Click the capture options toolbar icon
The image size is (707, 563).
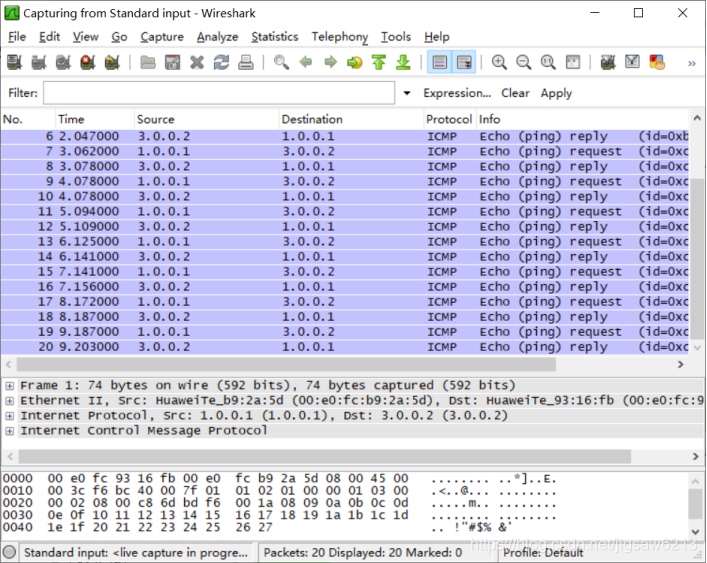coord(39,62)
